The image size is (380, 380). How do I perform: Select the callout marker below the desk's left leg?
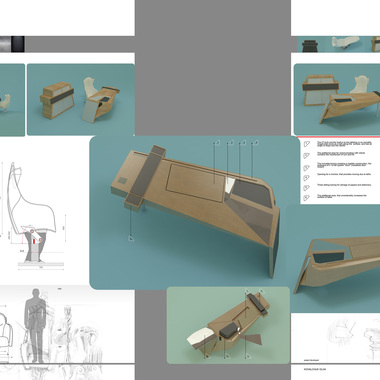[131, 238]
